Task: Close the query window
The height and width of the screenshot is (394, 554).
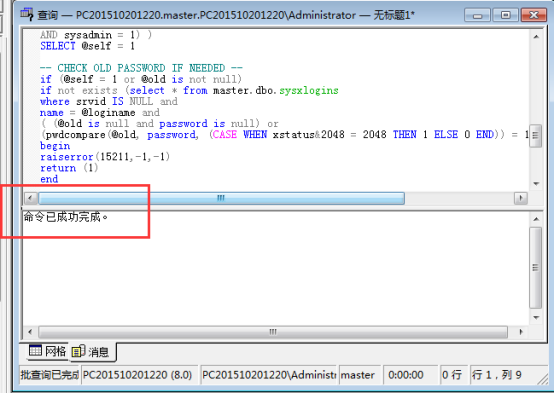Action: (x=534, y=15)
